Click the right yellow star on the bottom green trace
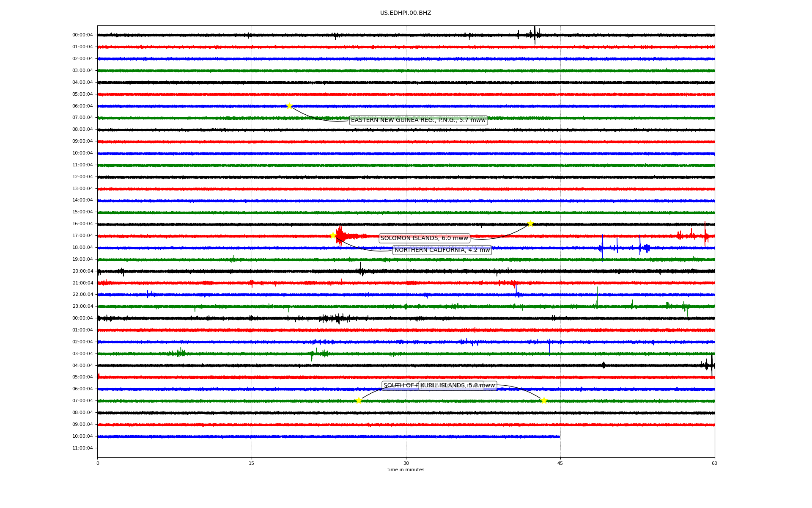The image size is (812, 508). tap(544, 400)
